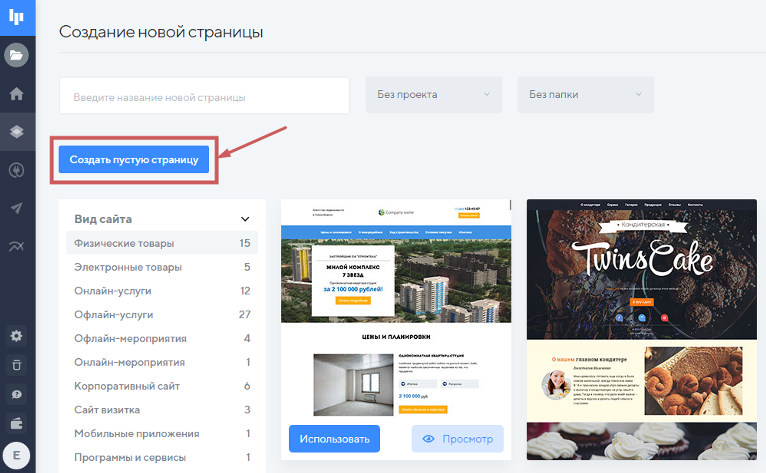This screenshot has height=473, width=766.
Task: Click 'Создать пустую страницу' button
Action: [x=134, y=160]
